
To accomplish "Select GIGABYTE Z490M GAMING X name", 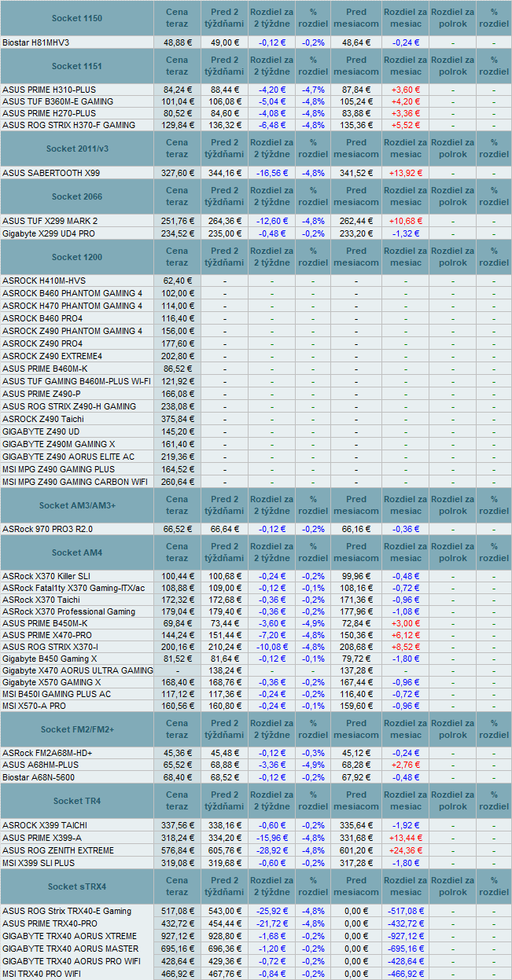I will [x=58, y=444].
